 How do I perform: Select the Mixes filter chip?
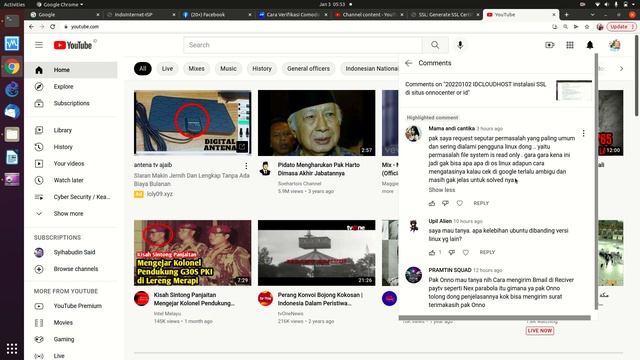[x=196, y=69]
